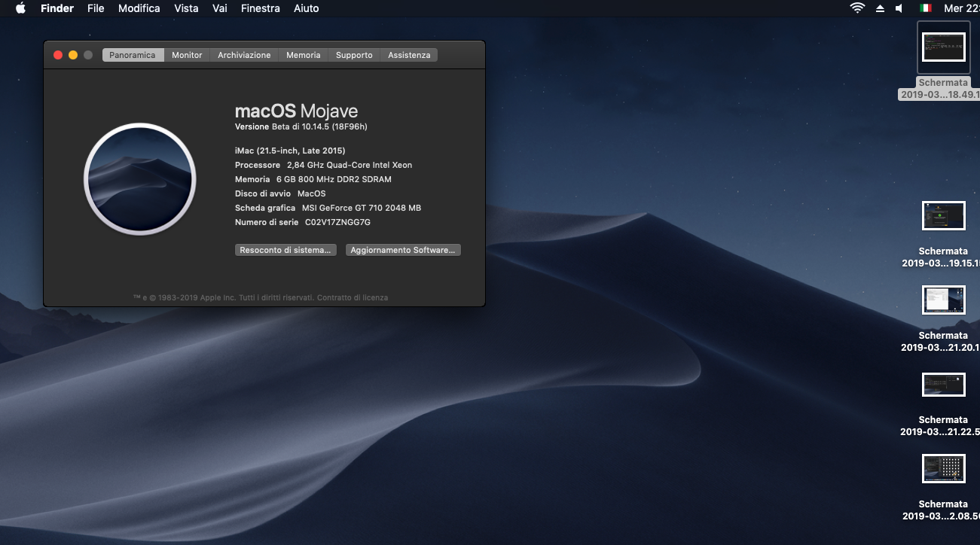Switch to the Archiviazione tab

click(244, 55)
